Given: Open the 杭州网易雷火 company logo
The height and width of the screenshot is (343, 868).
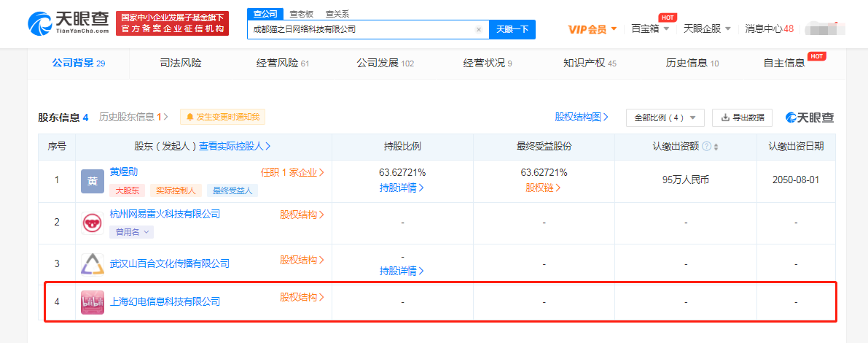Looking at the screenshot, I should click(x=93, y=223).
